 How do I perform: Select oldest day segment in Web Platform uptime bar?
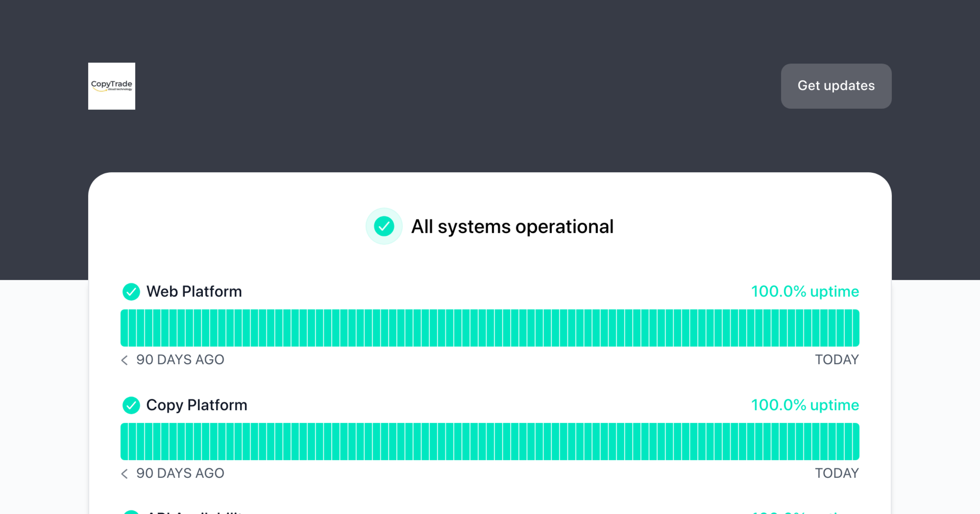[124, 328]
